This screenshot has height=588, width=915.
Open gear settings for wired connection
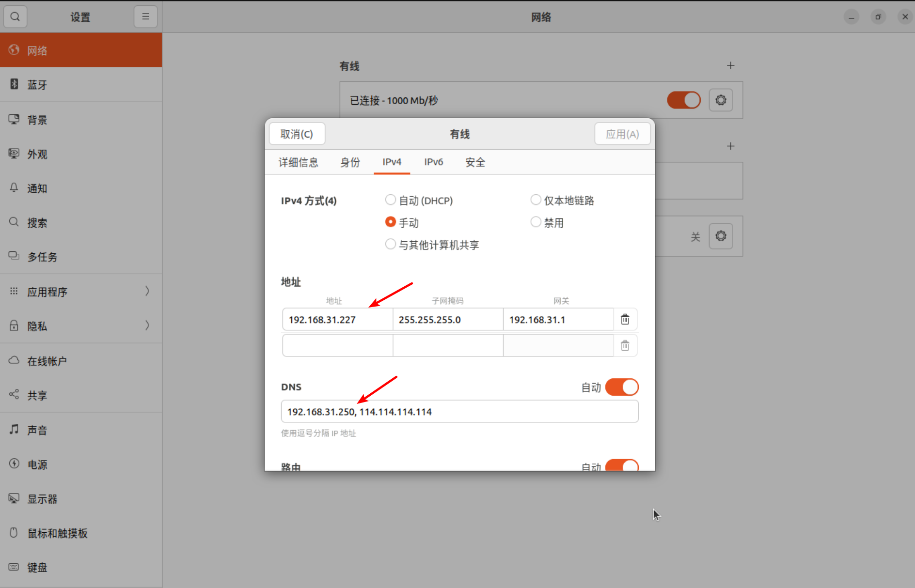pyautogui.click(x=721, y=100)
